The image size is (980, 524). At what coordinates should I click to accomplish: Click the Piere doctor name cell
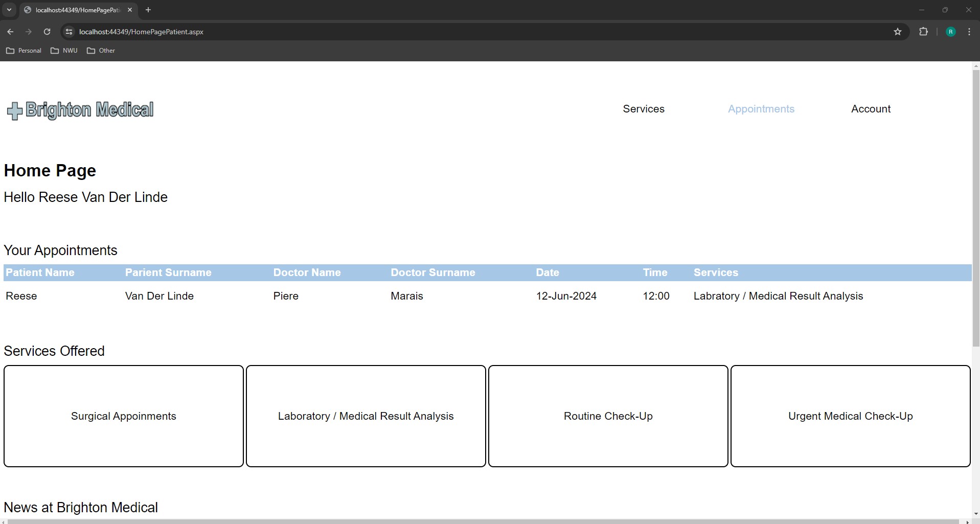[286, 296]
